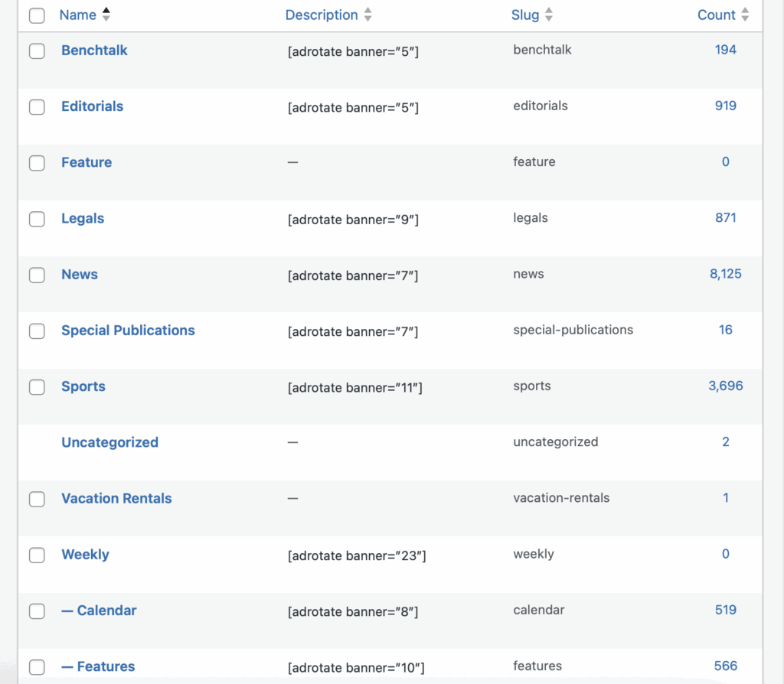View the 3,696 Sports posts count
784x684 pixels.
pyautogui.click(x=725, y=386)
